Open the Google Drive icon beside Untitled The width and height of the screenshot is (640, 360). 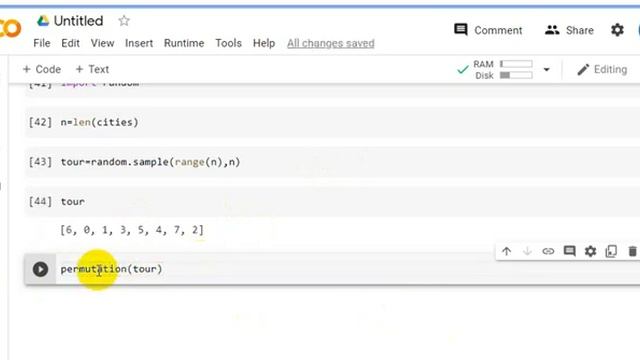point(43,20)
